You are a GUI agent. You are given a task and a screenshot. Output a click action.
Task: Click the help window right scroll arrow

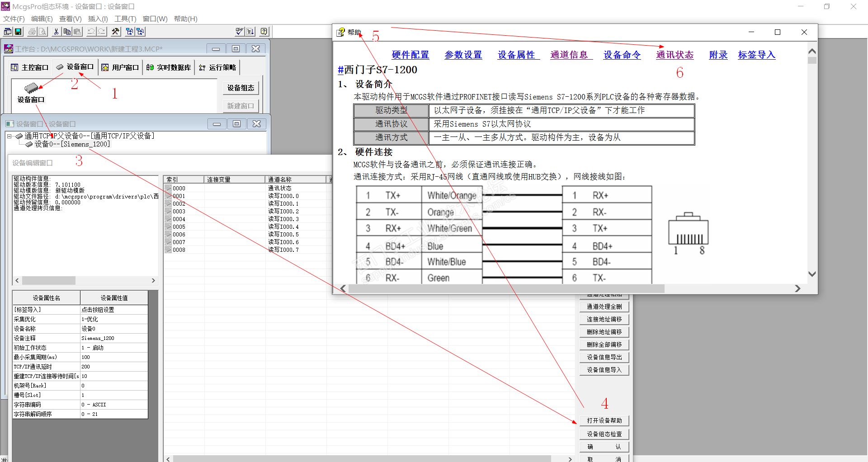pos(797,288)
